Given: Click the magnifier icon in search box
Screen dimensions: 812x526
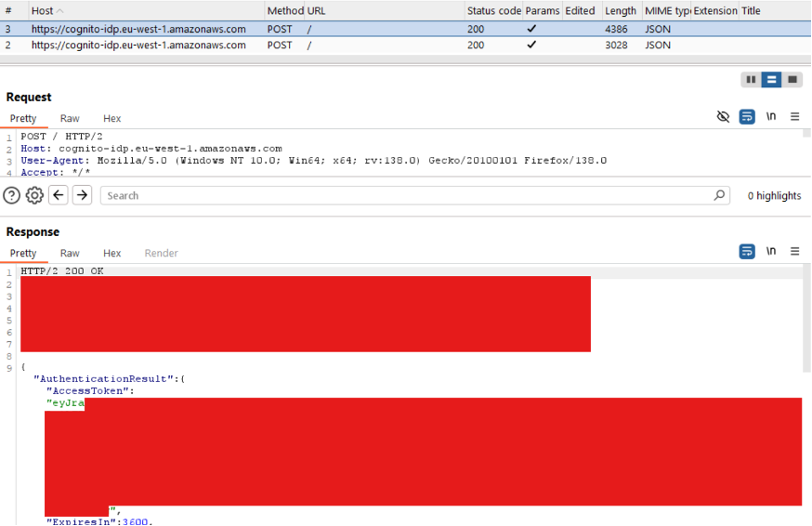Looking at the screenshot, I should [719, 195].
